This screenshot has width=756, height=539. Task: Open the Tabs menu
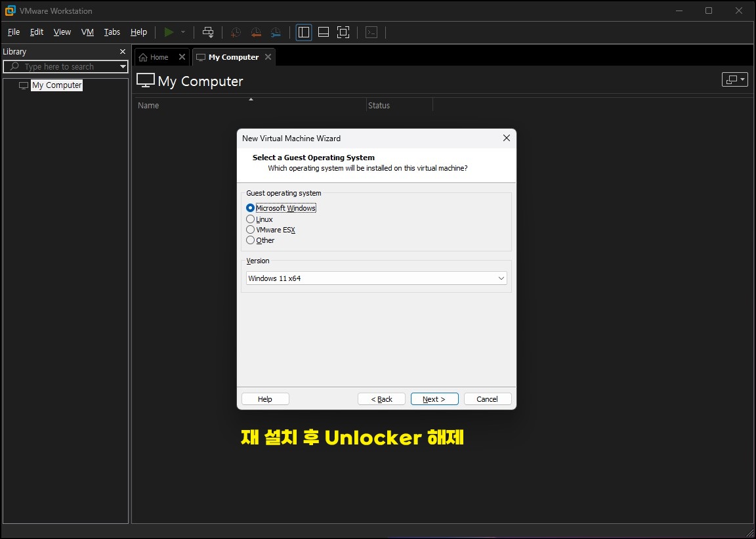click(x=112, y=32)
